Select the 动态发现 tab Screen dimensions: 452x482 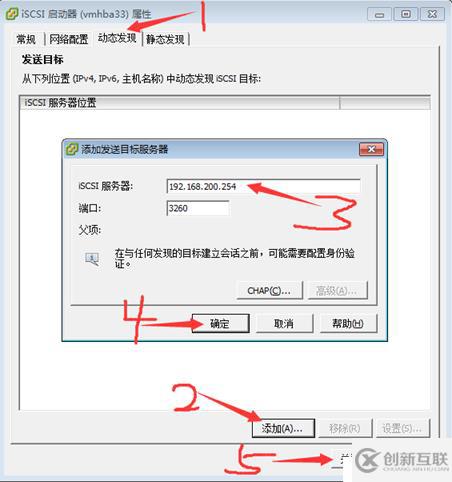pyautogui.click(x=117, y=38)
